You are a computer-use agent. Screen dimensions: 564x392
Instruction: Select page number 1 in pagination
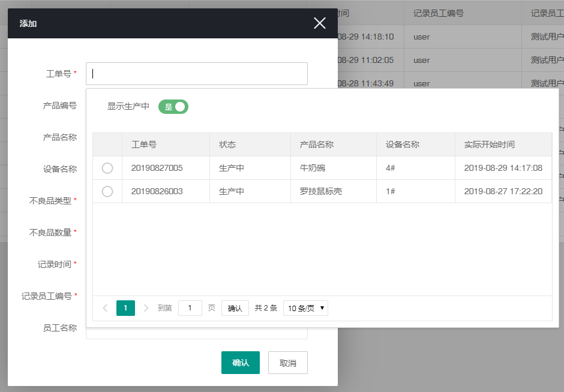tap(125, 307)
